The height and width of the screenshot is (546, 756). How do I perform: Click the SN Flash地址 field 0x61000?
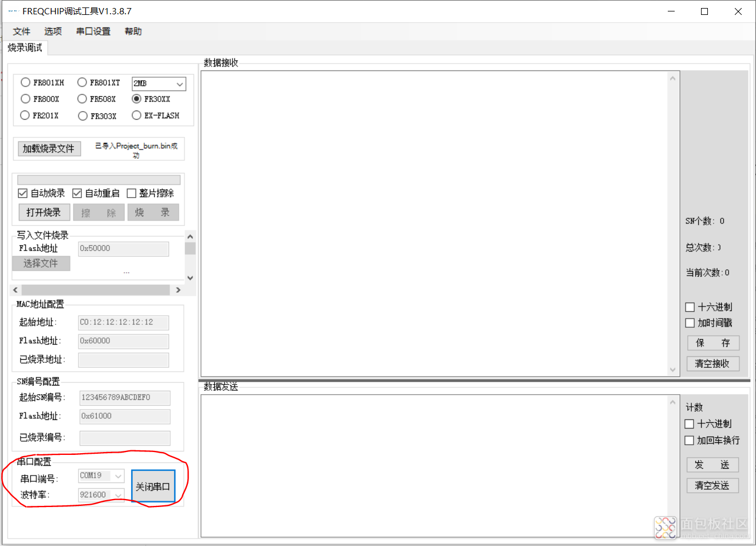pos(125,417)
